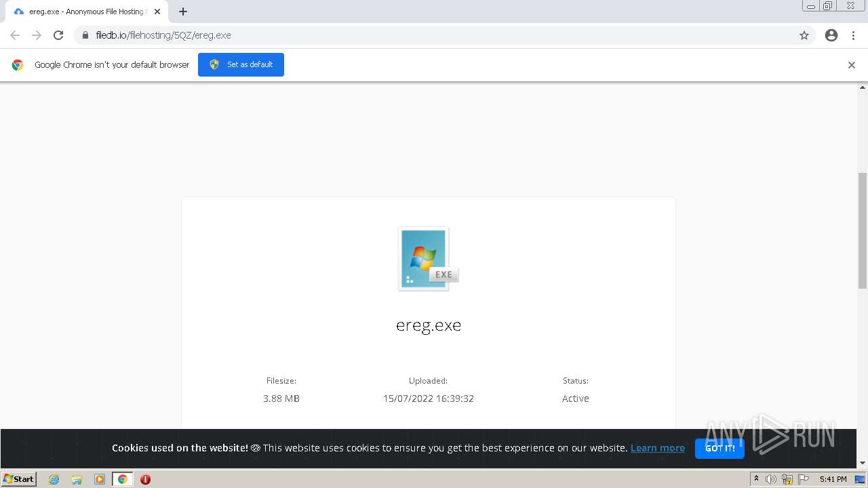This screenshot has height=488, width=868.
Task: Open the volume speaker tray icon
Action: click(x=771, y=479)
